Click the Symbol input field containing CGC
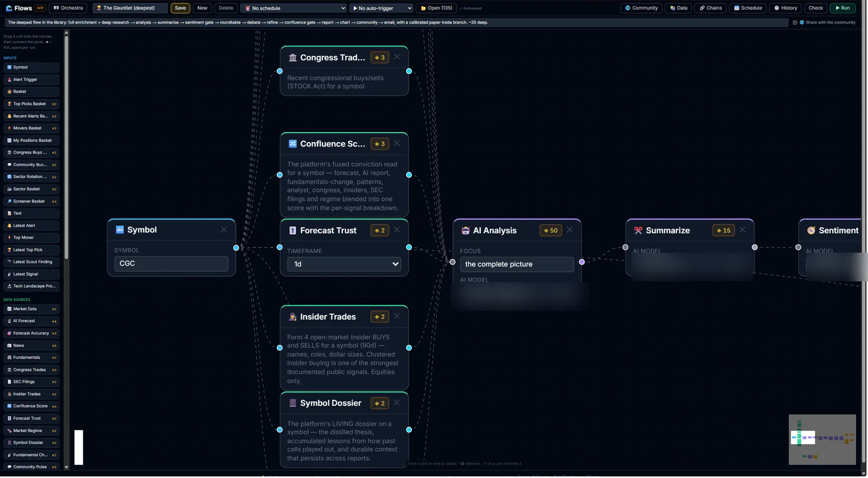The height and width of the screenshot is (478, 868). click(171, 264)
